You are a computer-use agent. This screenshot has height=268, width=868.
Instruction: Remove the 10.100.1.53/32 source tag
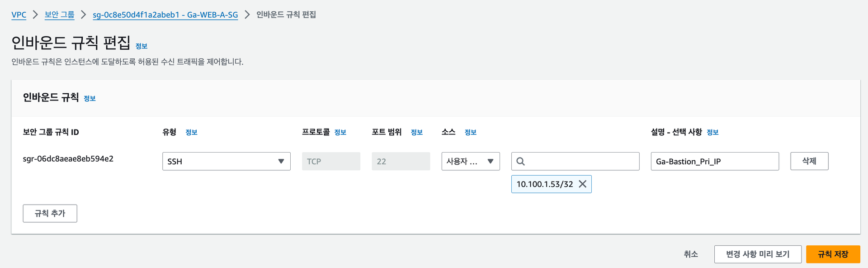(x=582, y=184)
